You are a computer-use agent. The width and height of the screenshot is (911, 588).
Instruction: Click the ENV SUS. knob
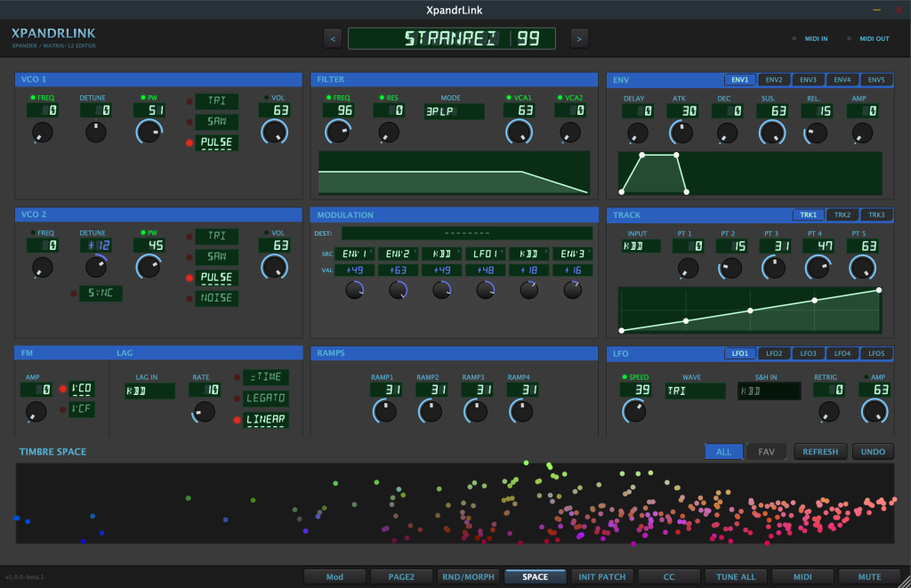pos(772,133)
